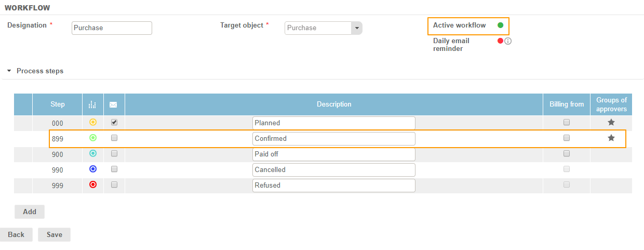Click the info icon beside Daily email reminder
This screenshot has width=644, height=250.
click(x=508, y=41)
